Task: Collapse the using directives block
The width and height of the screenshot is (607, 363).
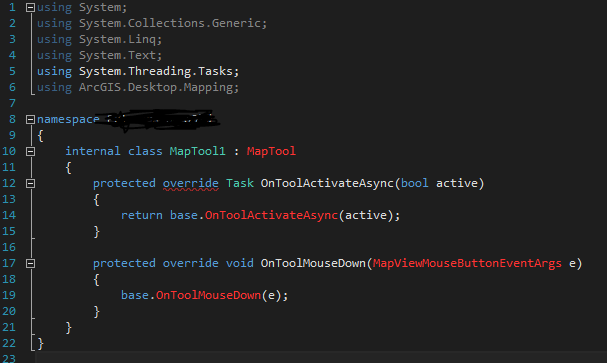Action: pyautogui.click(x=30, y=7)
